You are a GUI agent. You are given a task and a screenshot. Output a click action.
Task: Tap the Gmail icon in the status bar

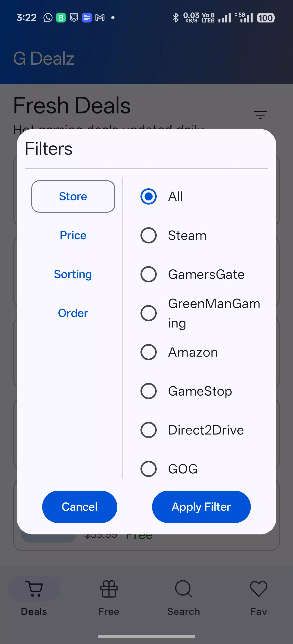100,18
